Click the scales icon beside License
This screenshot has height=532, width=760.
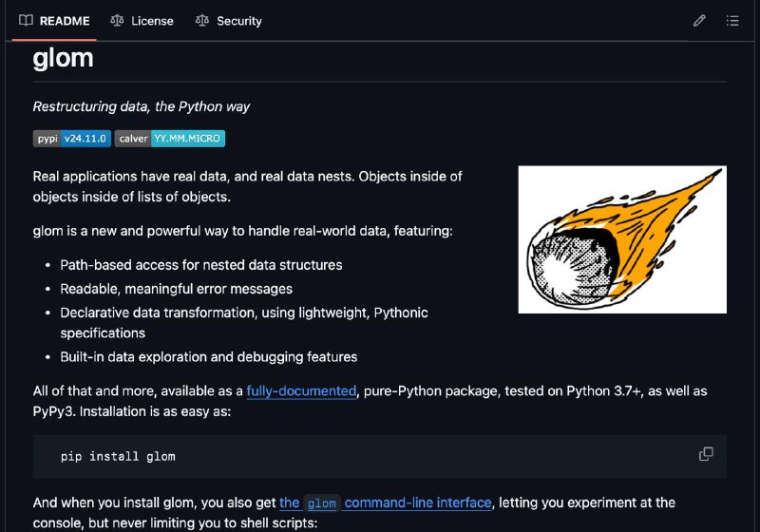tap(117, 20)
